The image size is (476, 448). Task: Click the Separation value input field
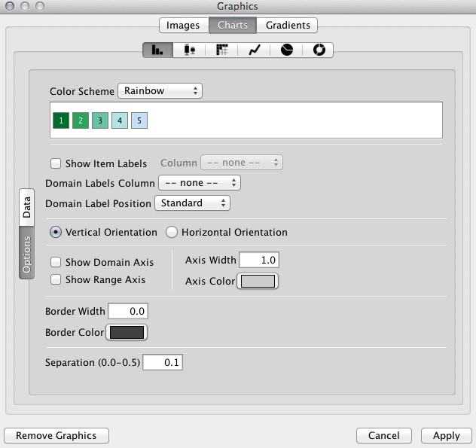click(163, 363)
